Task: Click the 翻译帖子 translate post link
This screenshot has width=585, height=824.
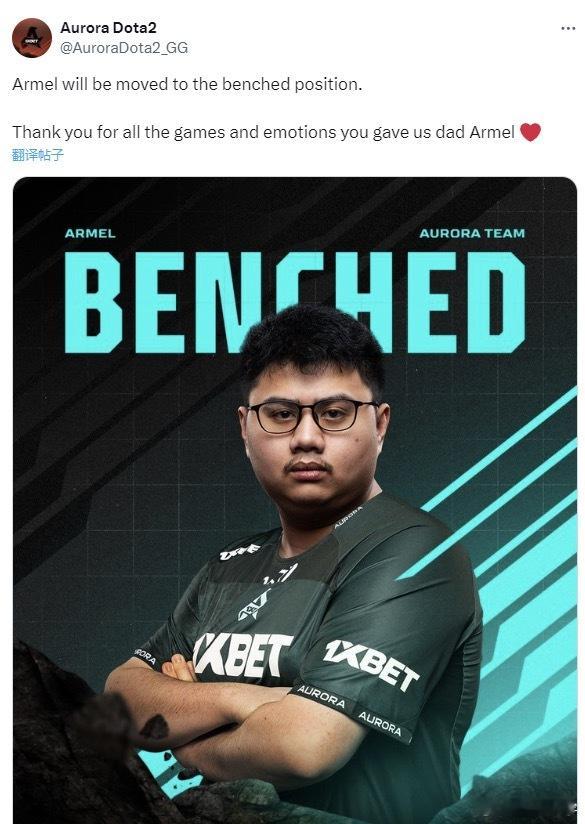Action: 38,155
